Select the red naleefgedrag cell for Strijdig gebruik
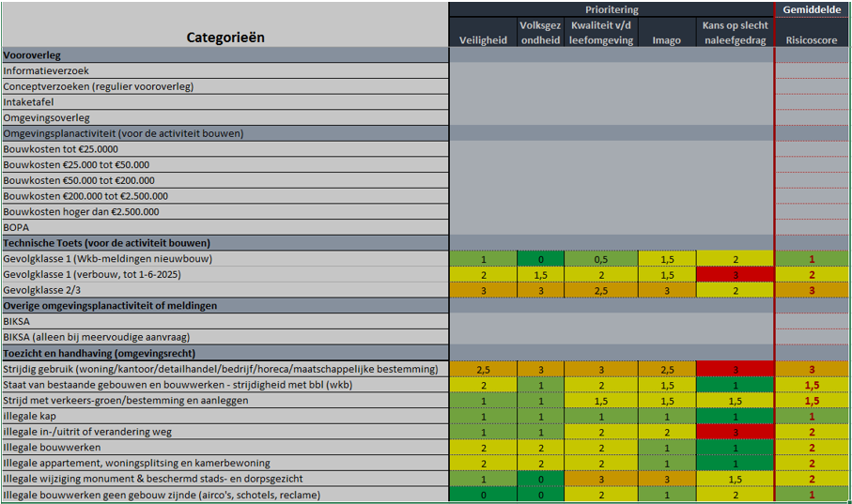This screenshot has height=504, width=852. point(735,369)
